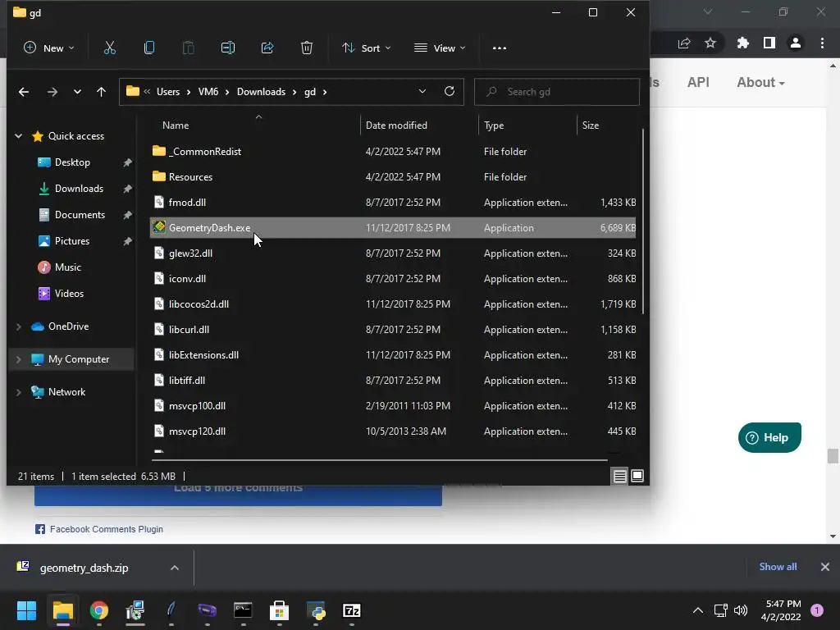Click the Share icon in File Explorer toolbar
This screenshot has height=630, width=840.
[x=267, y=48]
